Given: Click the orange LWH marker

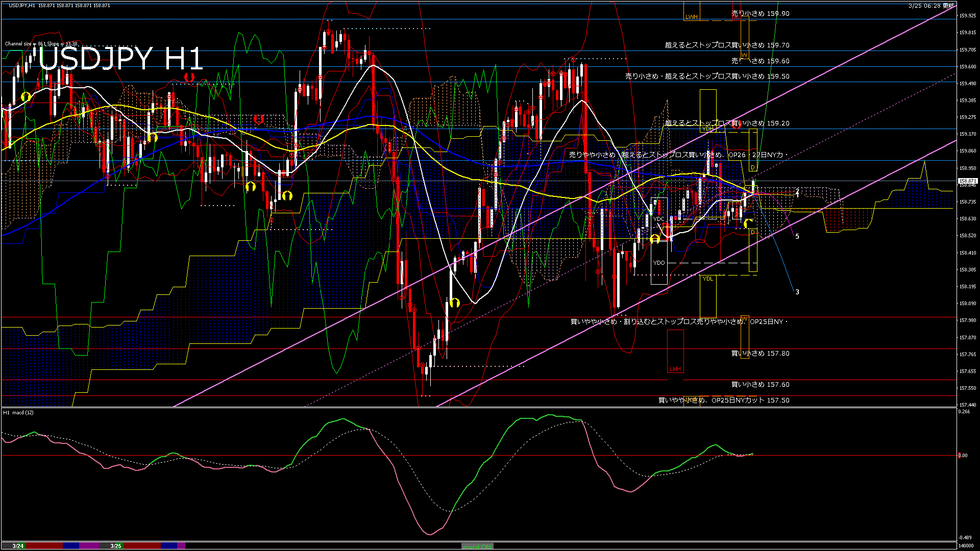Looking at the screenshot, I should click(691, 17).
